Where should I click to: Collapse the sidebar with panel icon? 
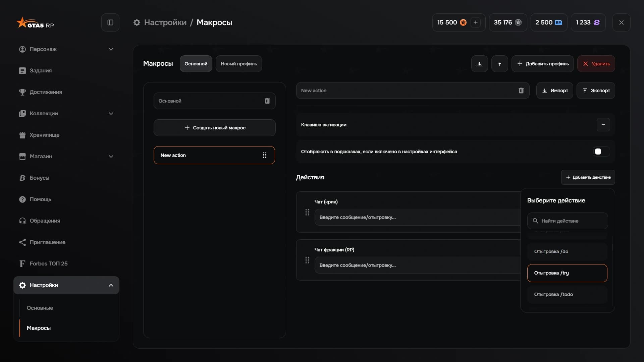(x=110, y=22)
